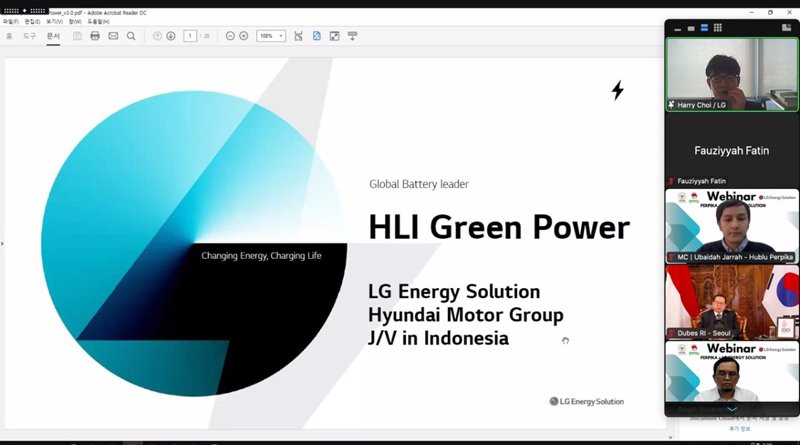The height and width of the screenshot is (445, 800).
Task: Print the PDF with printer icon
Action: coord(95,36)
